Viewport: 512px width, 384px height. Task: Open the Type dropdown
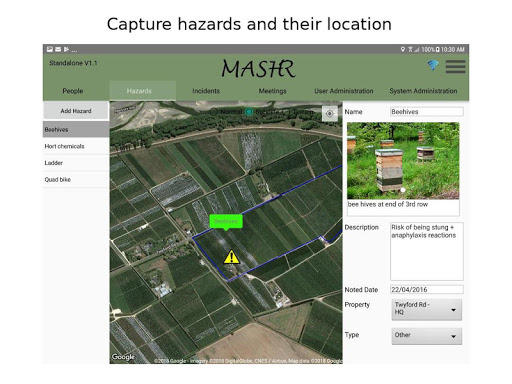pos(426,336)
